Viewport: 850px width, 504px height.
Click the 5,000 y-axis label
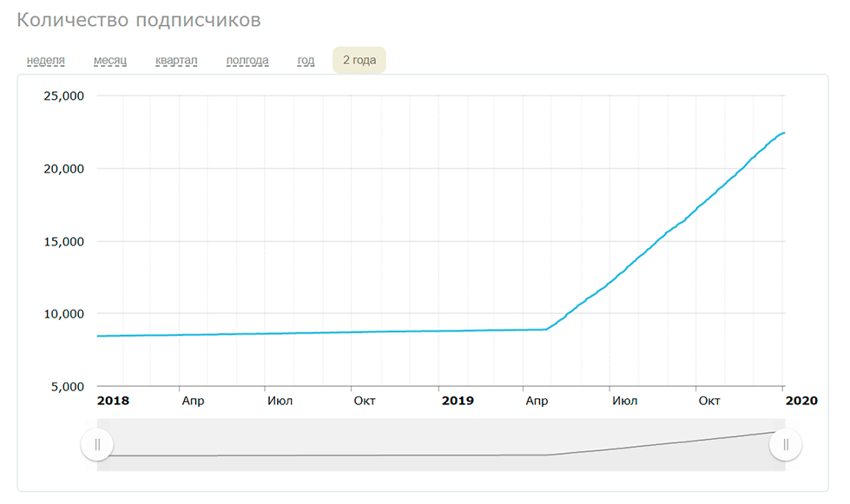tap(68, 387)
